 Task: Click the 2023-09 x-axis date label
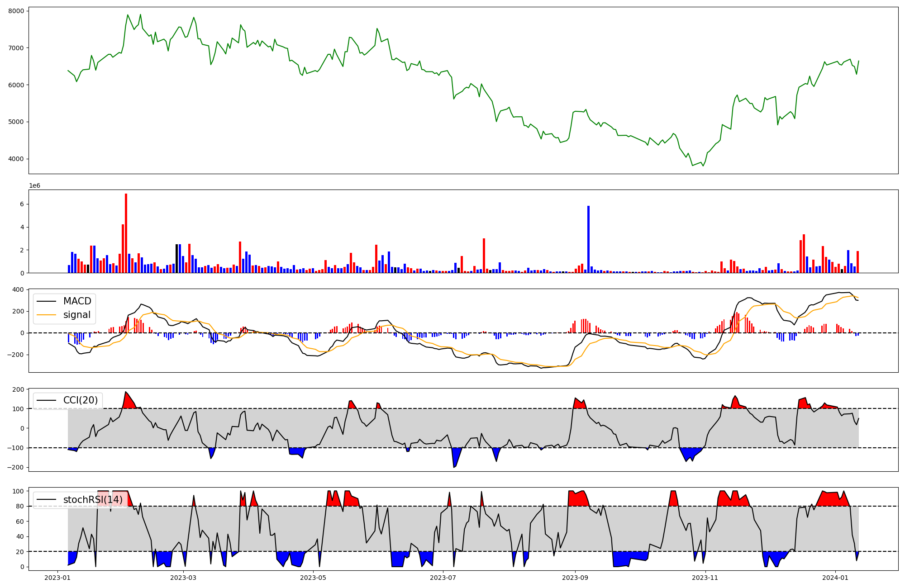coord(575,578)
